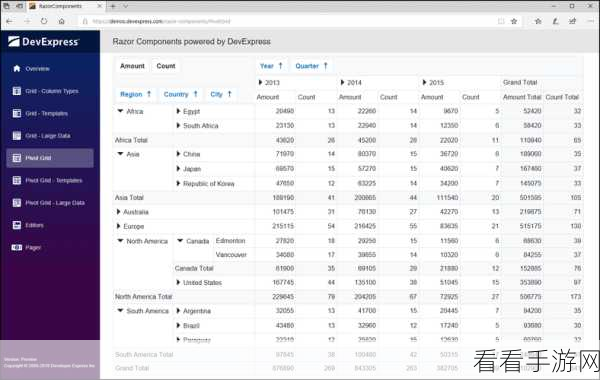
Task: Click the Pivot Grid - Templates sidebar icon
Action: pos(16,180)
